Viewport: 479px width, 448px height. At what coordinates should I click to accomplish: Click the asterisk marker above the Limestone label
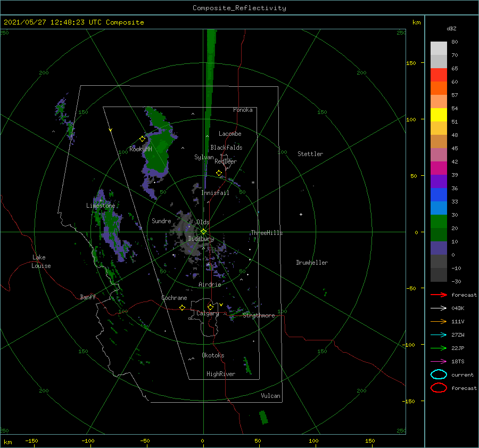coord(101,201)
